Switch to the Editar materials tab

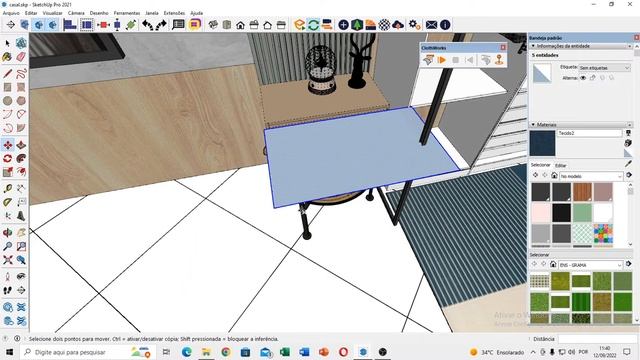(560, 165)
